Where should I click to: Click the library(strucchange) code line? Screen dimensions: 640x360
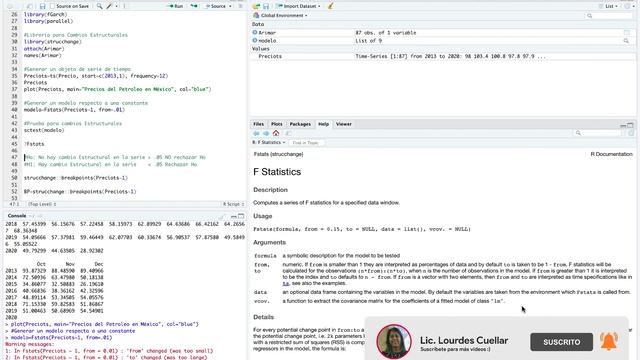click(53, 42)
